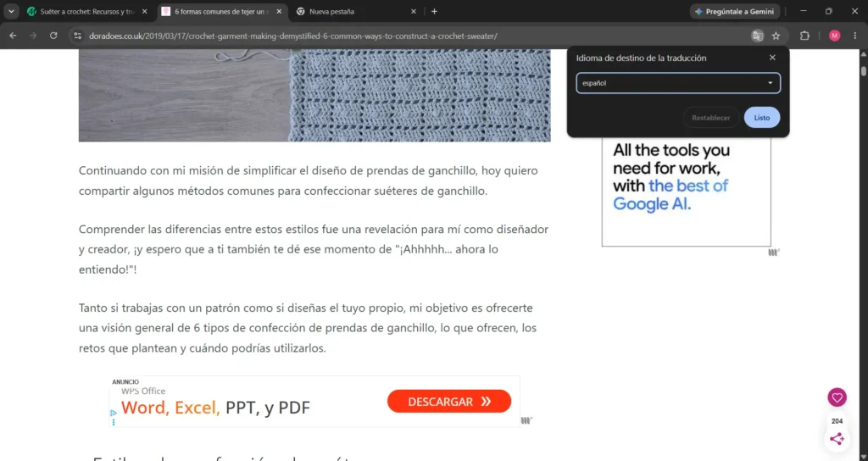The width and height of the screenshot is (868, 461).
Task: Open a new tab with plus icon
Action: point(435,11)
